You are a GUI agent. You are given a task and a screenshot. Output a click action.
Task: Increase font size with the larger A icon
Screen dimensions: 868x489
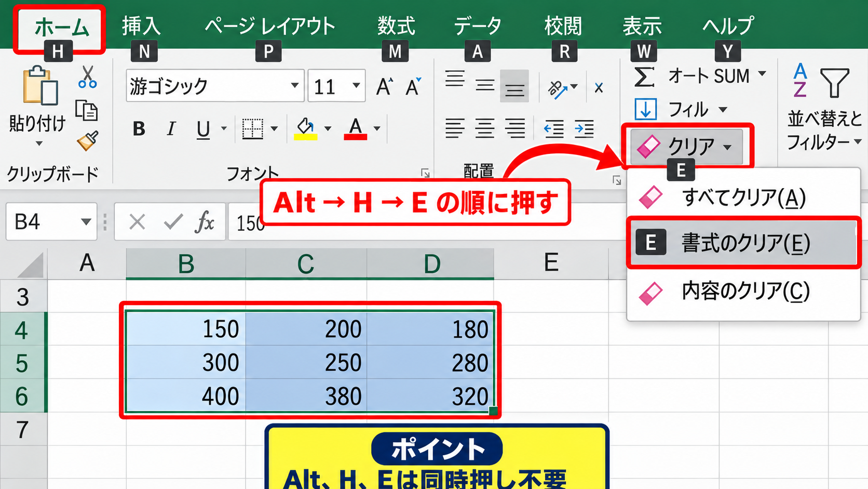pos(384,86)
